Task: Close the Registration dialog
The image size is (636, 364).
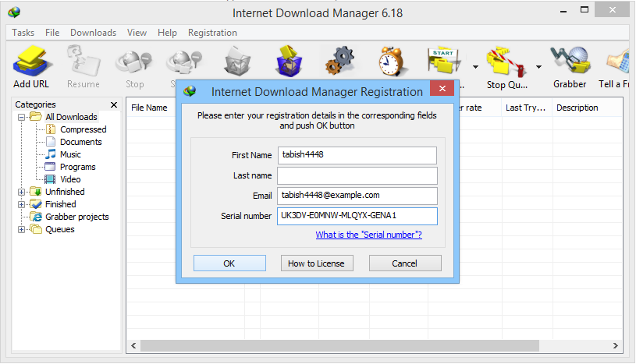Action: click(442, 88)
